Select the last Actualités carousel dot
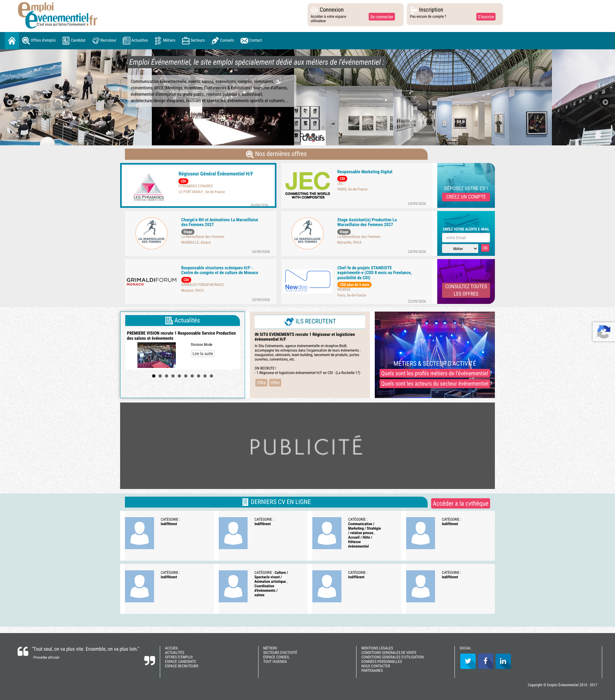 pyautogui.click(x=211, y=376)
